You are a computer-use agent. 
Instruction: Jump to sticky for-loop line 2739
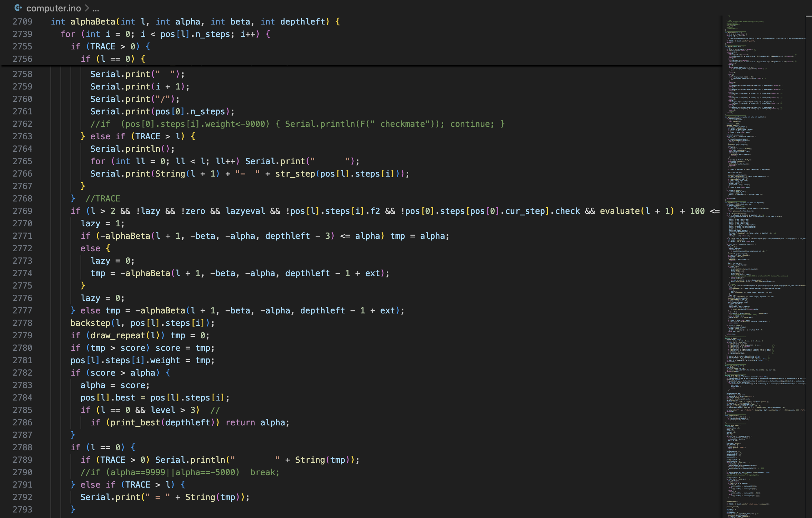click(165, 34)
